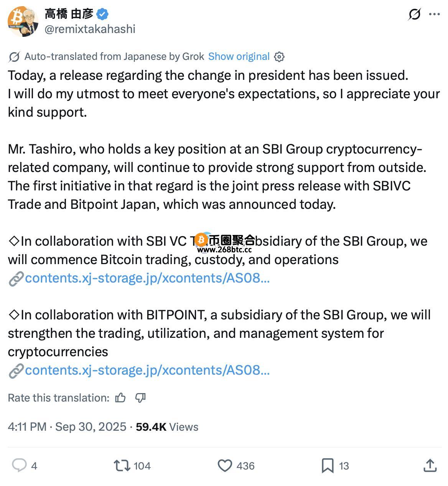Open the profile avatar picture
448x486 pixels.
tap(23, 21)
